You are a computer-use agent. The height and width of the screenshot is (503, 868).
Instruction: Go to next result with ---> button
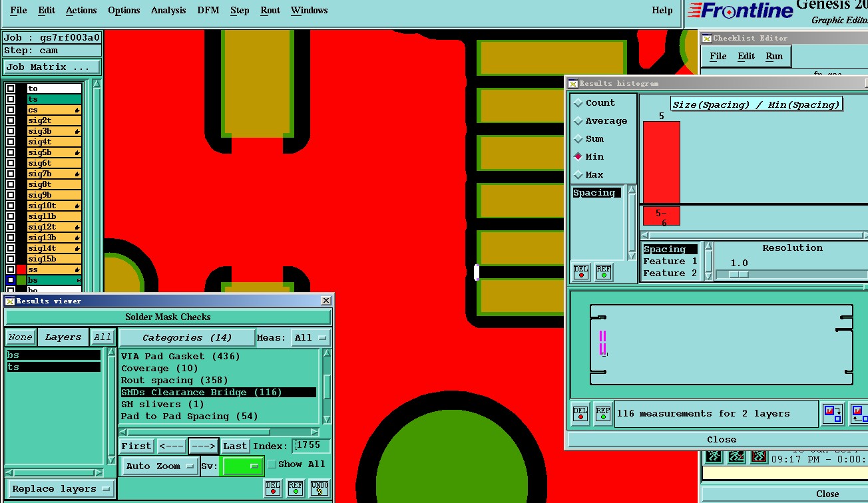203,446
